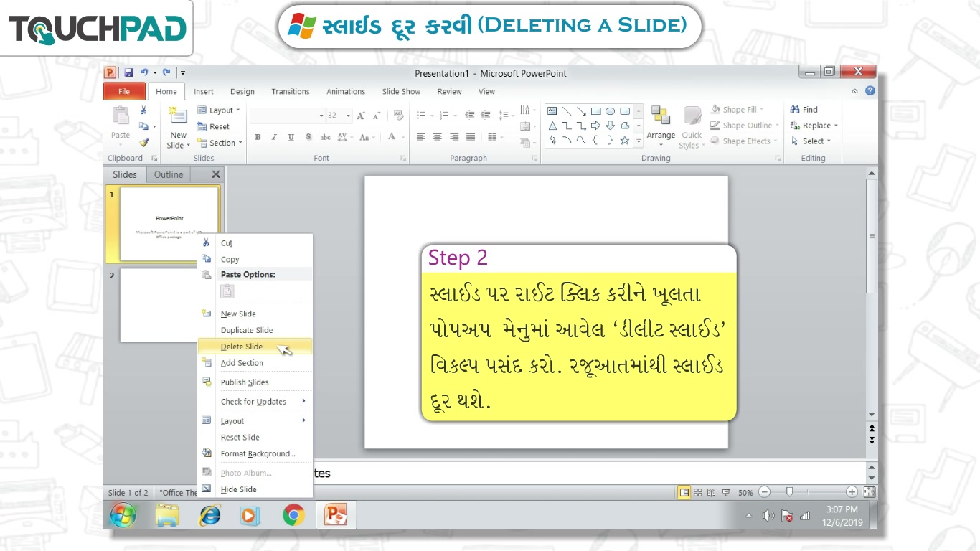The image size is (980, 551).
Task: Toggle Center text alignment
Action: click(438, 137)
